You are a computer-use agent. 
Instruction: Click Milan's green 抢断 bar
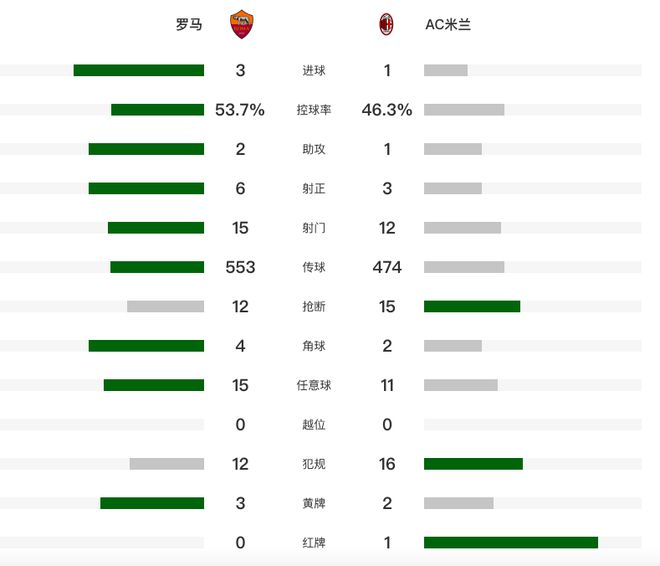click(x=472, y=306)
